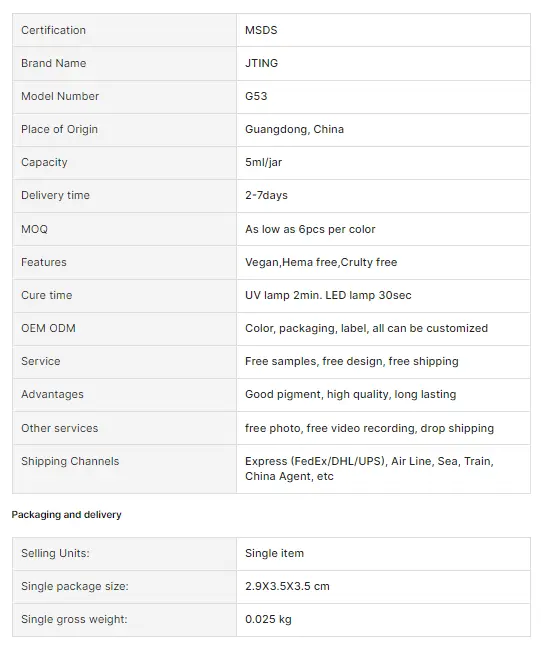541x649 pixels.
Task: Click the free samples Service value
Action: pyautogui.click(x=351, y=361)
